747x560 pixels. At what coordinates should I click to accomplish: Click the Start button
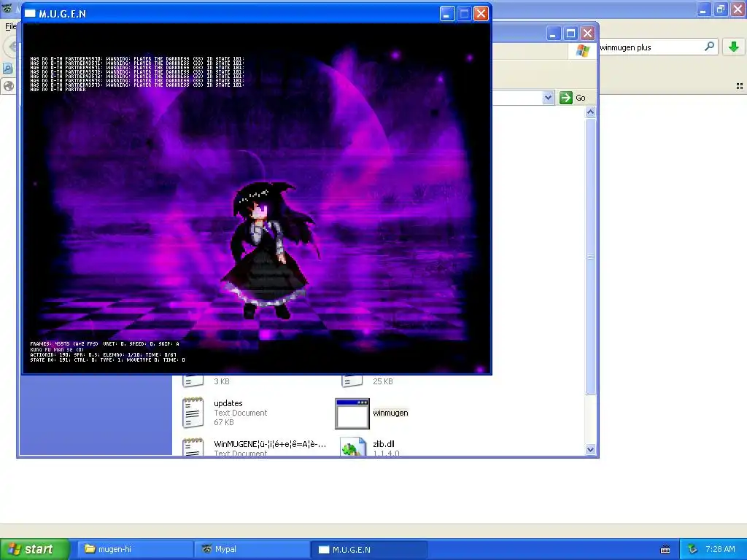pos(34,549)
